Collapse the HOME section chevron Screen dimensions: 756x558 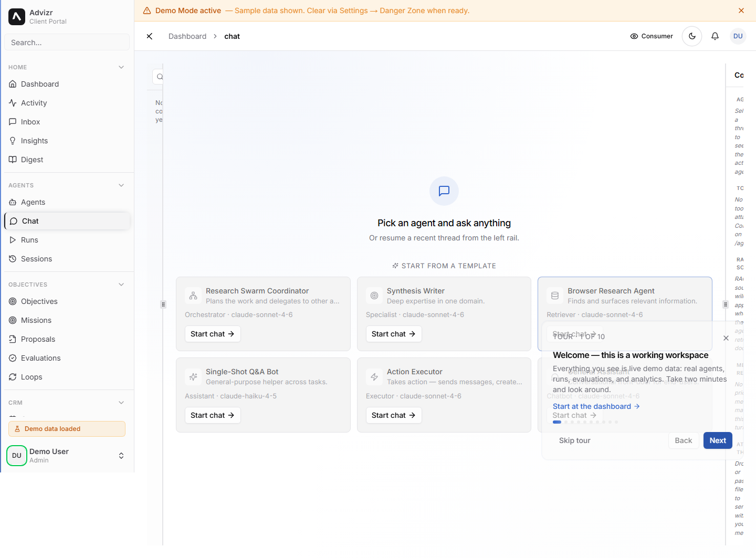pyautogui.click(x=121, y=67)
